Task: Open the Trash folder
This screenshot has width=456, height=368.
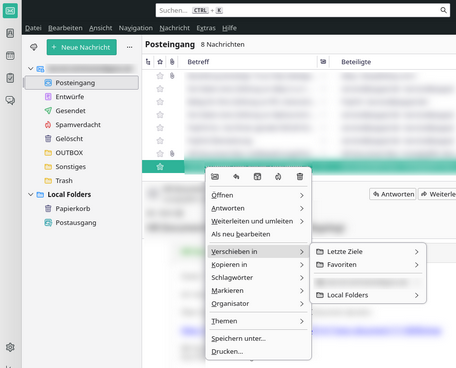Action: (82, 181)
